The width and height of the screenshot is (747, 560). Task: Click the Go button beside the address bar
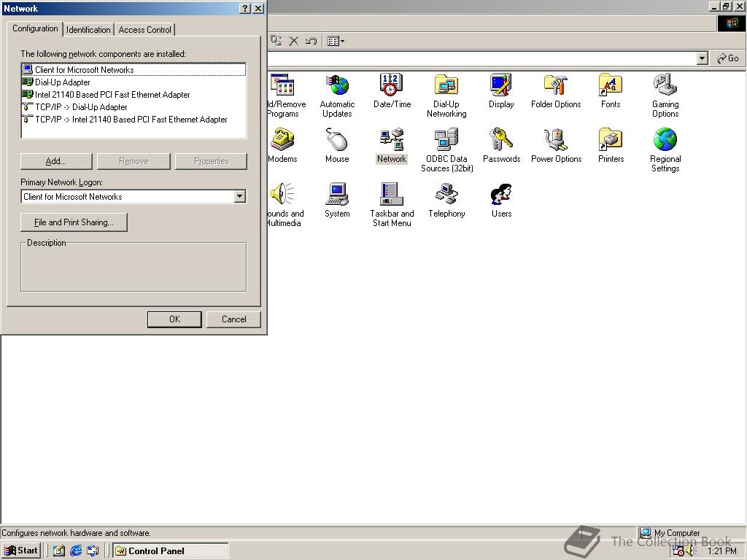pos(728,58)
